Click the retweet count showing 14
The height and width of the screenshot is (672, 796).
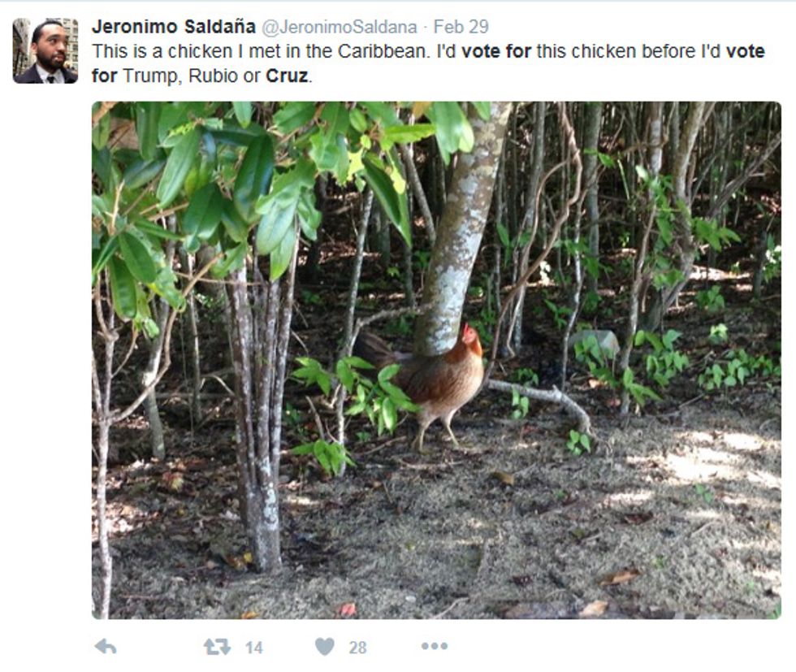click(x=252, y=647)
